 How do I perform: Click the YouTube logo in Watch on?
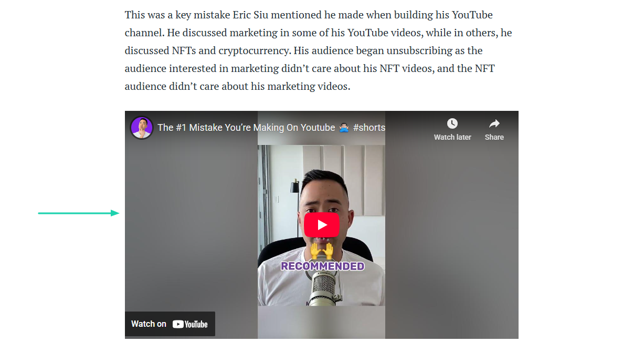click(x=190, y=324)
